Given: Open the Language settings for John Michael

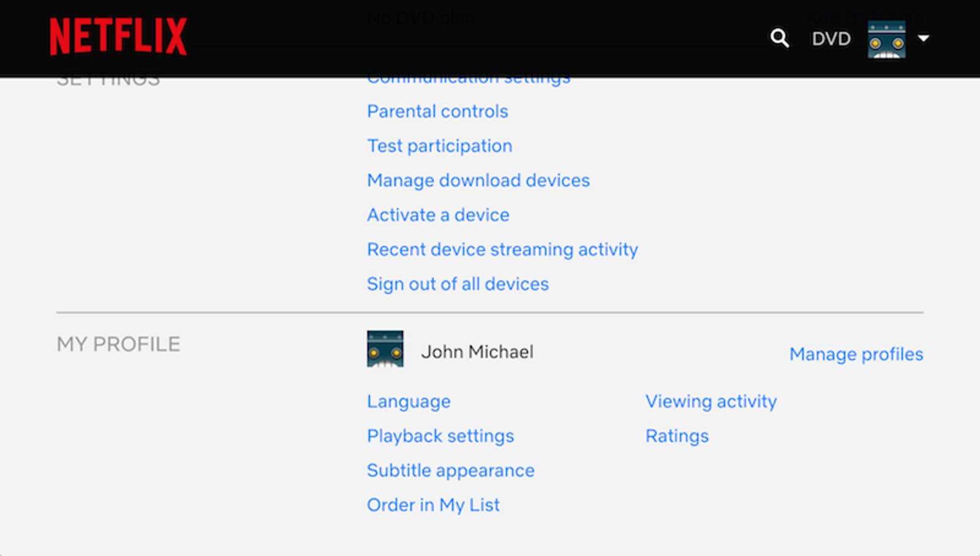Looking at the screenshot, I should point(409,401).
